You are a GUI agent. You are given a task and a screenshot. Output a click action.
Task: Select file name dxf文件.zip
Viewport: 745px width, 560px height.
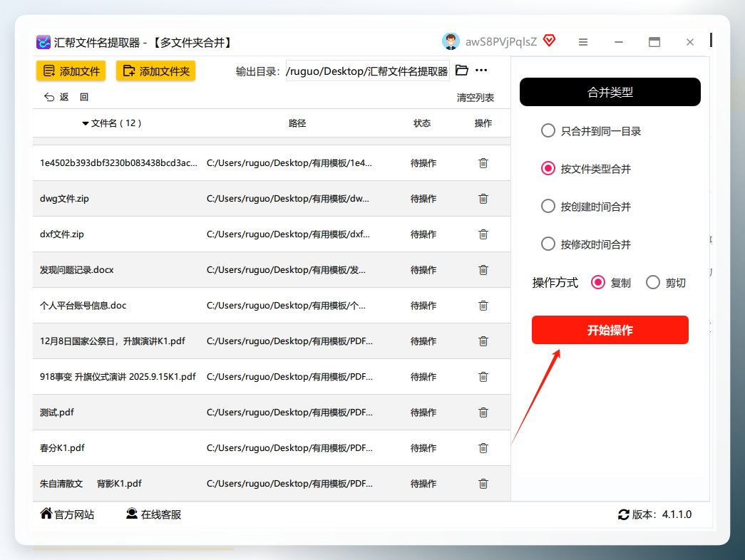pos(62,234)
